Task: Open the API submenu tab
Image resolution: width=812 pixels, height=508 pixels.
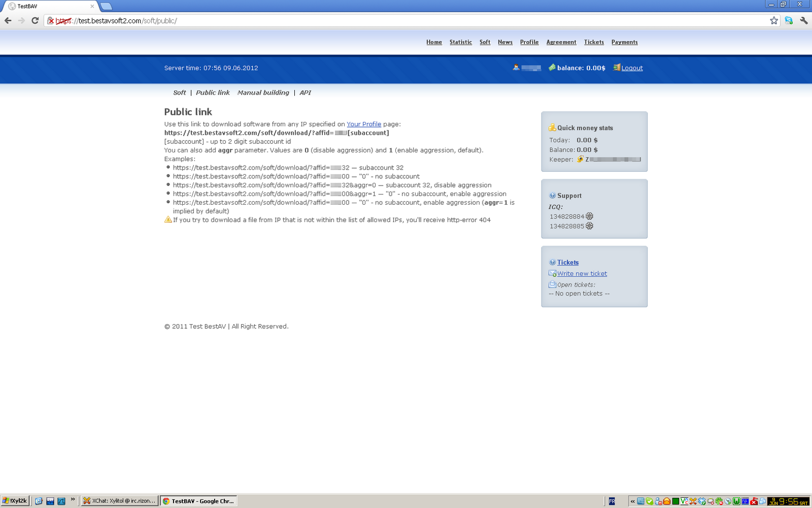Action: [x=305, y=92]
